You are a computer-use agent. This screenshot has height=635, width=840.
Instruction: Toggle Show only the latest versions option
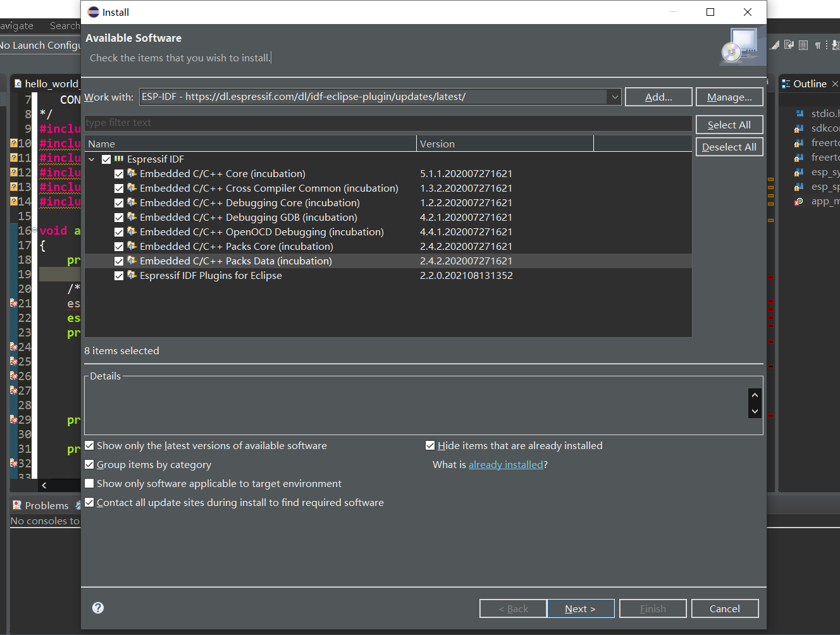pos(89,445)
